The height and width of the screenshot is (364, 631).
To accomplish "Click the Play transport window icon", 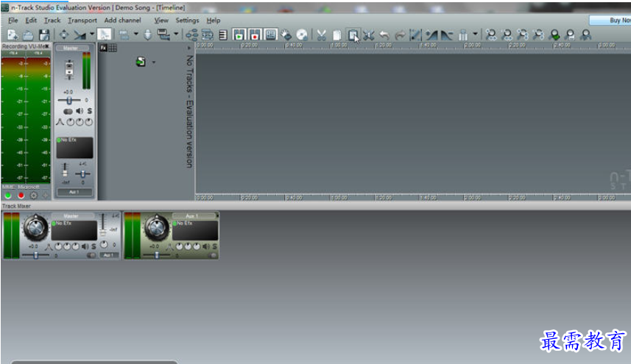I will 239,35.
